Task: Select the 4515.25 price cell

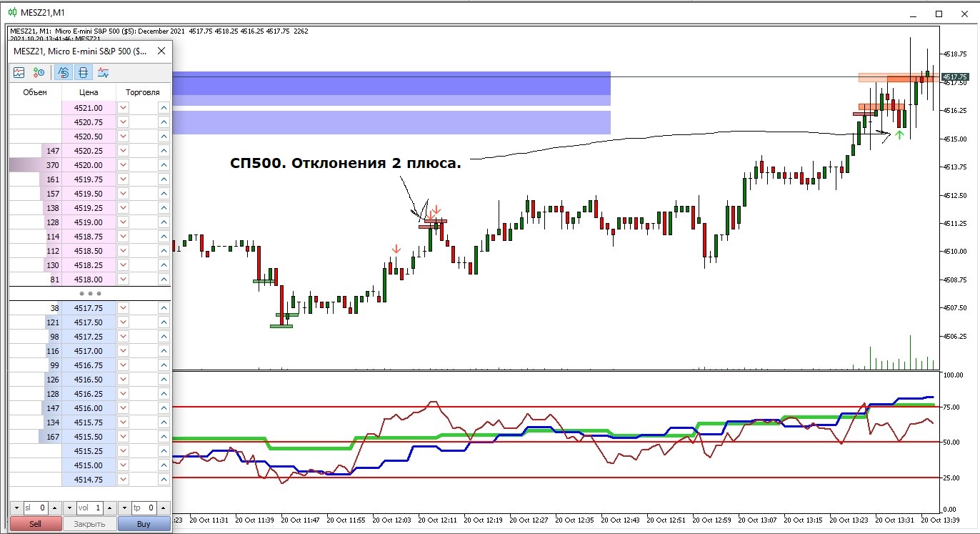Action: click(89, 451)
